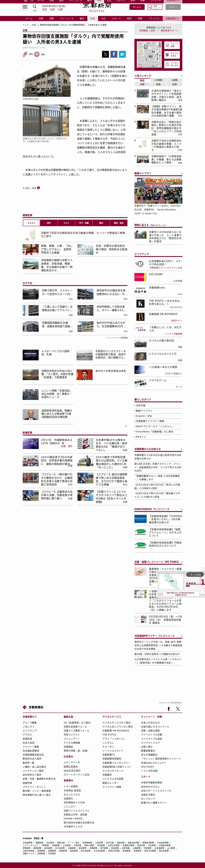Image resolution: width=205 pixels, height=868 pixels.
Task: Launch ビューアー起動 from newspaper panel
Action: [x=172, y=45]
